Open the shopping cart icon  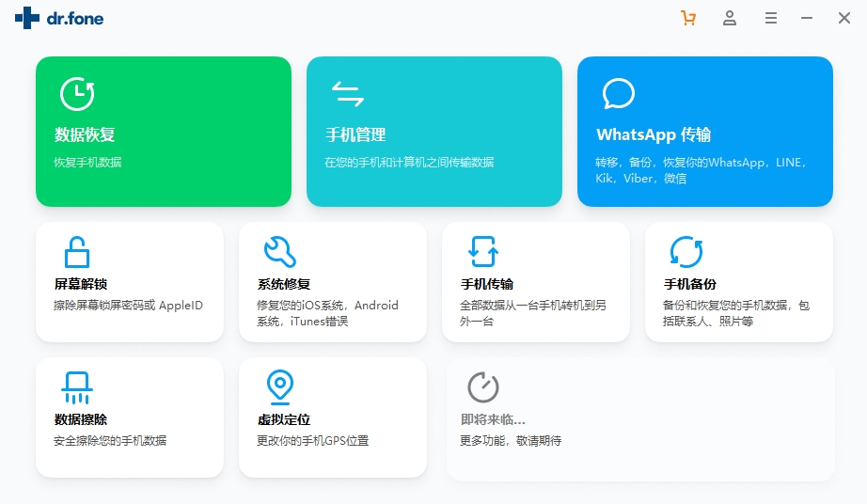[x=688, y=18]
